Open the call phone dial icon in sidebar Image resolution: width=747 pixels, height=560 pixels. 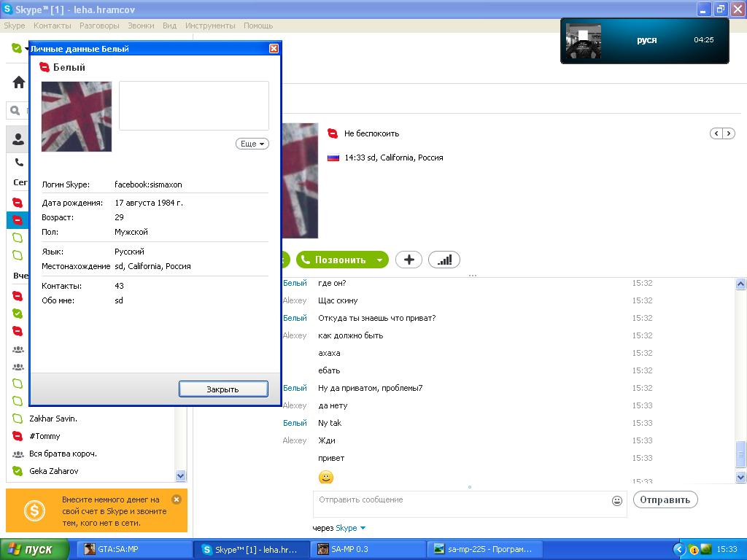click(x=18, y=163)
